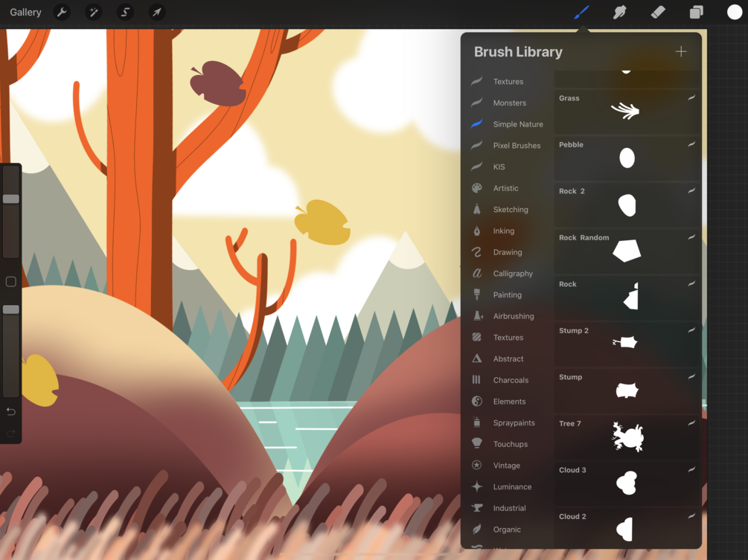Choose the Cloud 3 brush
This screenshot has width=748, height=560.
click(627, 483)
